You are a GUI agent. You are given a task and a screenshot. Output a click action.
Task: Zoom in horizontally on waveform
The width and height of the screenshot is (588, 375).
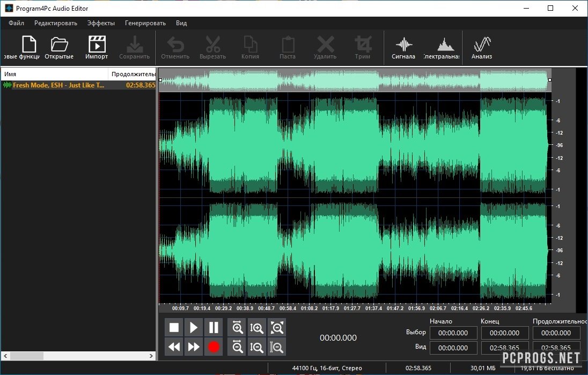238,327
